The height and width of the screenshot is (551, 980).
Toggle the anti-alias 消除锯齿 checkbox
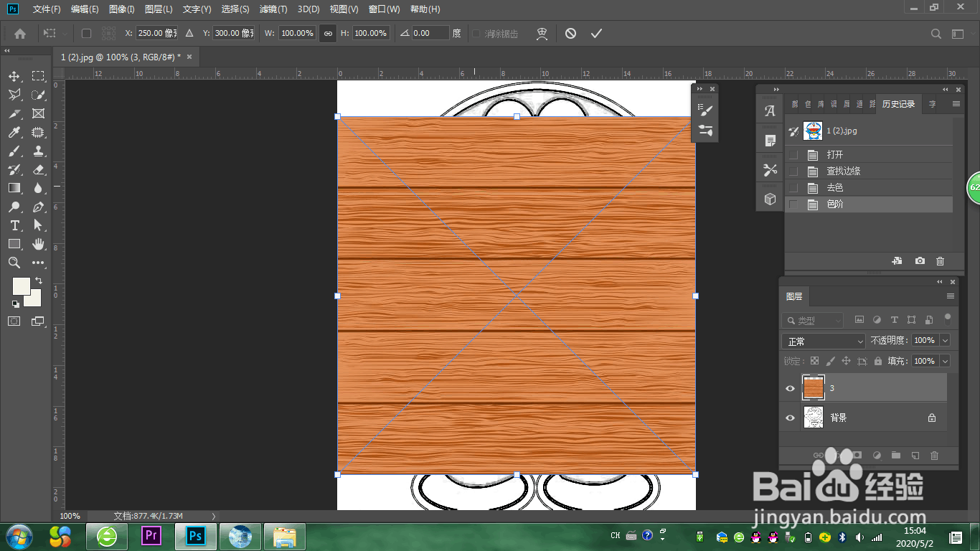476,34
